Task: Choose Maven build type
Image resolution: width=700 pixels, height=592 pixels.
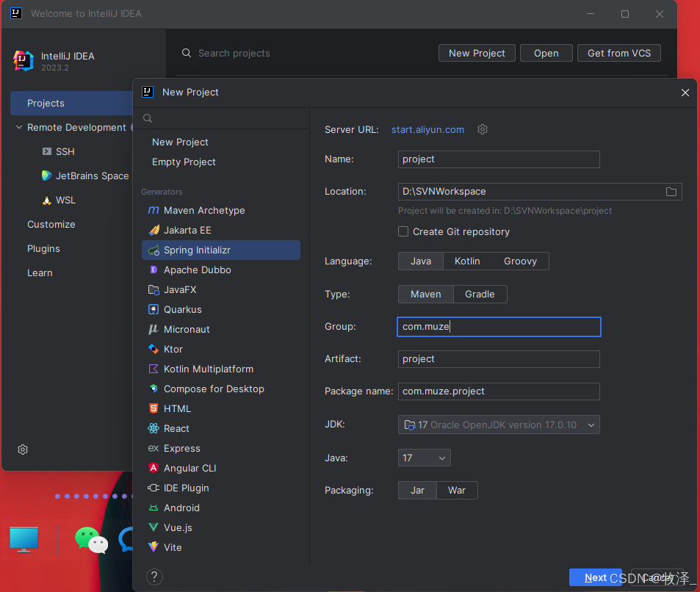Action: click(426, 295)
